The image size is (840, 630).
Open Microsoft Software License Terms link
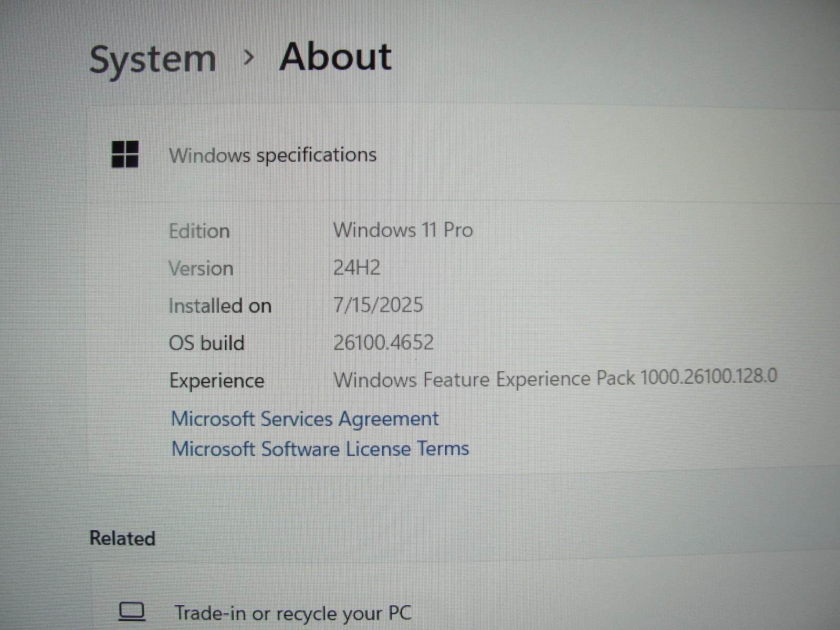320,449
